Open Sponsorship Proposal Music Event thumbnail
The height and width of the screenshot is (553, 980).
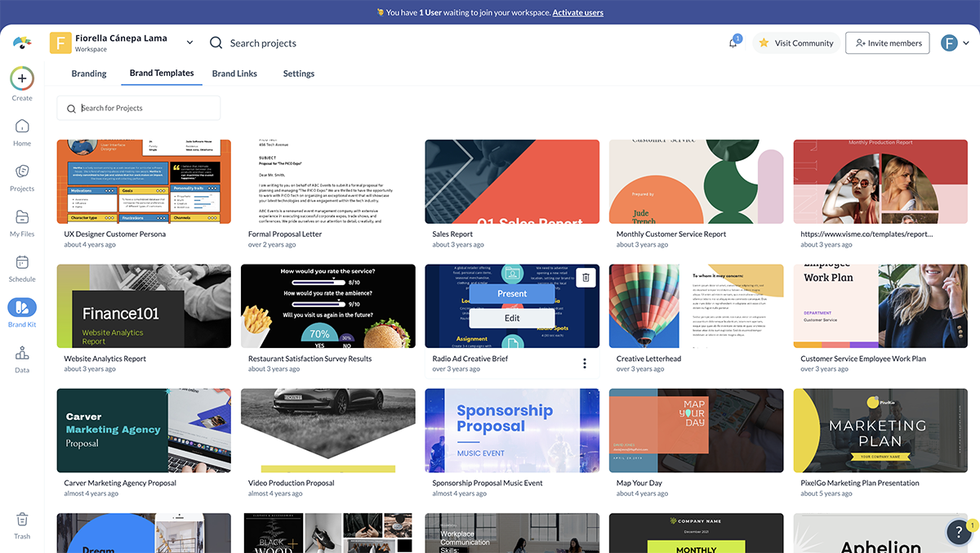click(x=512, y=430)
